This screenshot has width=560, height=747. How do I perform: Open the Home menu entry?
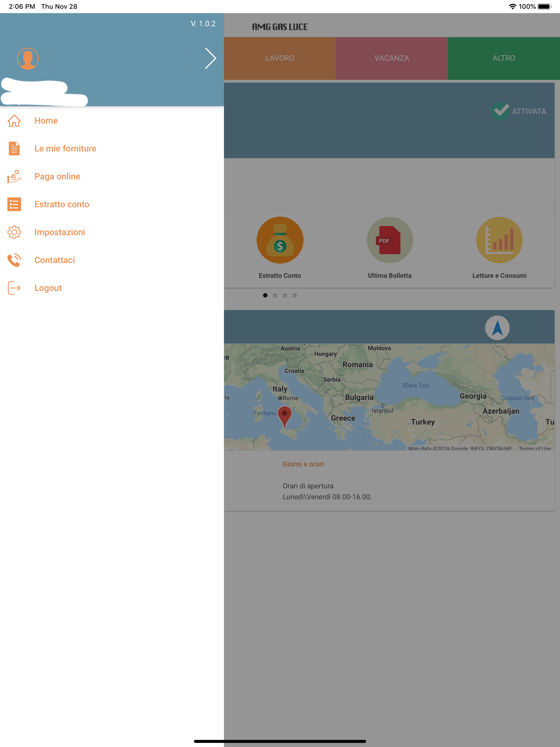(46, 121)
